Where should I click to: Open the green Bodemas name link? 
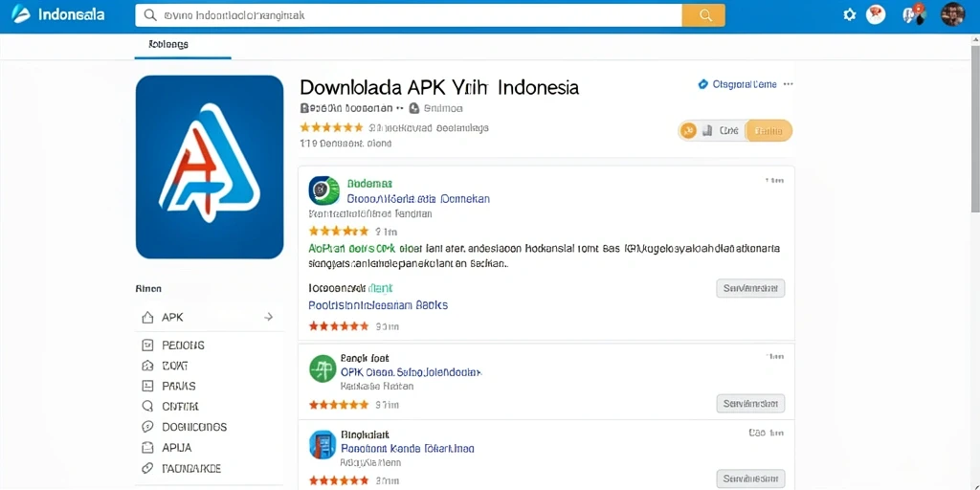[369, 184]
